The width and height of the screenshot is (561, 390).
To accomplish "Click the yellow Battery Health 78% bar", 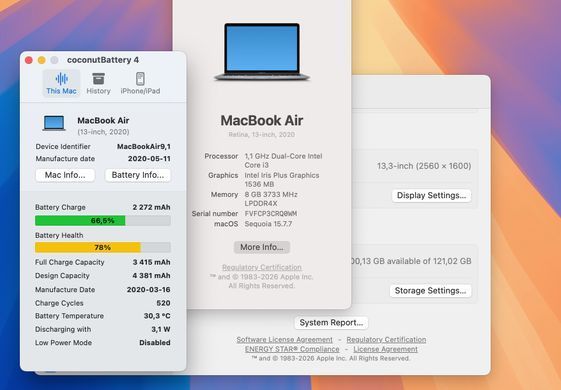I will pos(88,247).
